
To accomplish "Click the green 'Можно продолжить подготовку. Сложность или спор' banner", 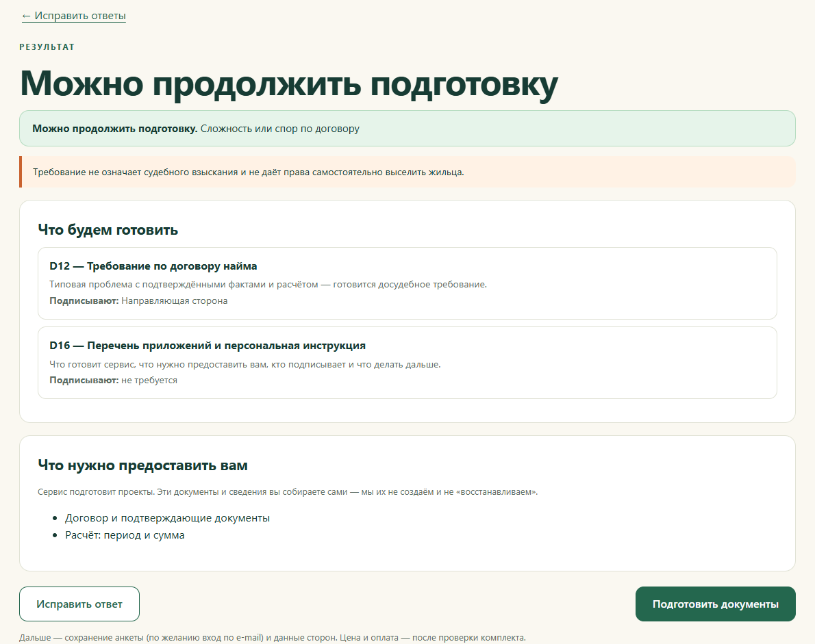I will 407,128.
